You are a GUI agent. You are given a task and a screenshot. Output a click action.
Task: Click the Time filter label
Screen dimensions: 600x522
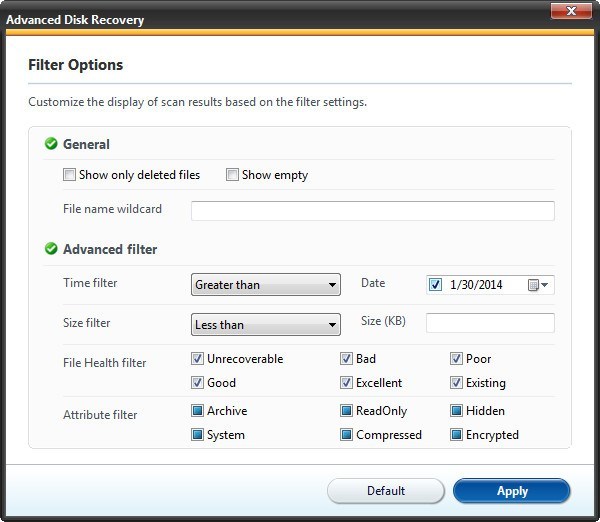point(90,282)
